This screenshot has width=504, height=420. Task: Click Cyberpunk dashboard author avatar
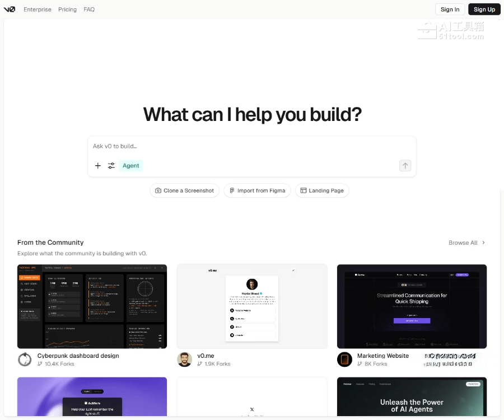(25, 360)
